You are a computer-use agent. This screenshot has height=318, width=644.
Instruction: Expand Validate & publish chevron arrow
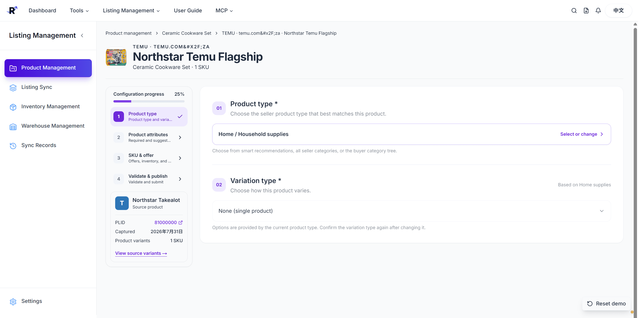(x=180, y=179)
